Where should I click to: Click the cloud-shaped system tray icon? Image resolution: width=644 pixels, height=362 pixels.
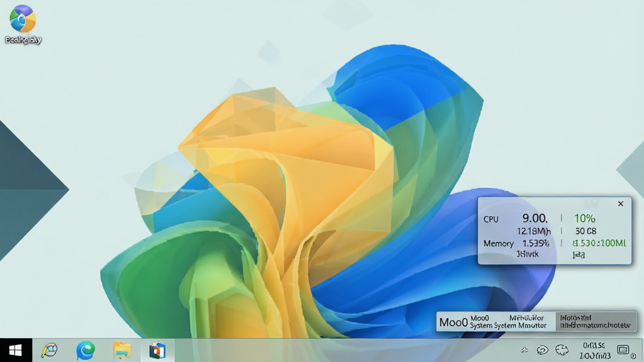[562, 350]
